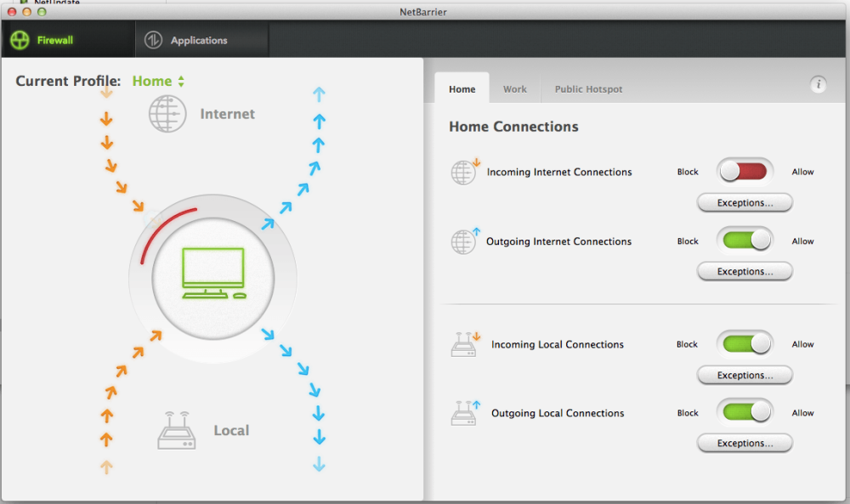The height and width of the screenshot is (504, 850).
Task: Open the Firewall section
Action: tap(68, 40)
